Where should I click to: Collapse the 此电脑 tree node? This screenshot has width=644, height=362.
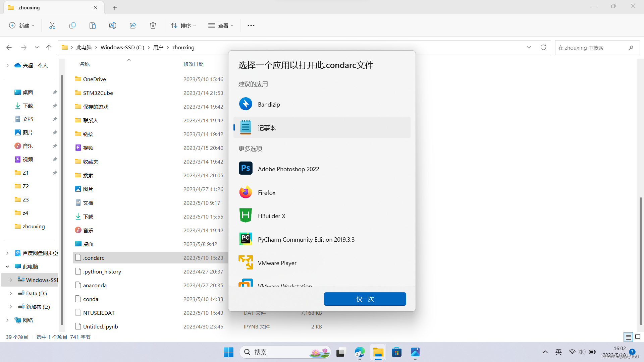point(7,266)
